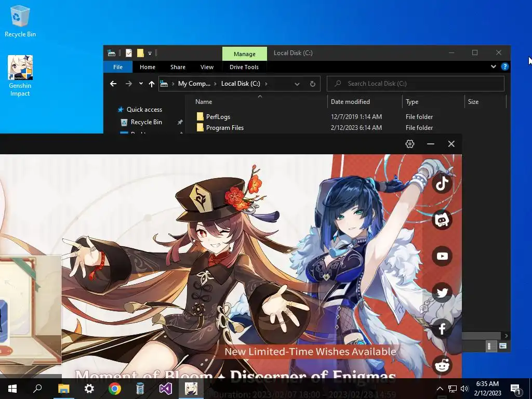The width and height of the screenshot is (532, 399).
Task: Minimize the Genshin Impact launcher
Action: [431, 144]
